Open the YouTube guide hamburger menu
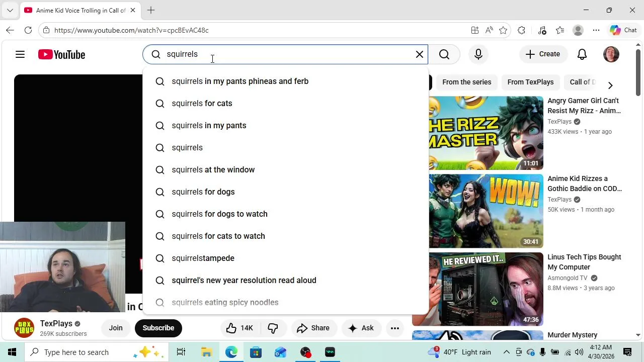 (x=20, y=54)
